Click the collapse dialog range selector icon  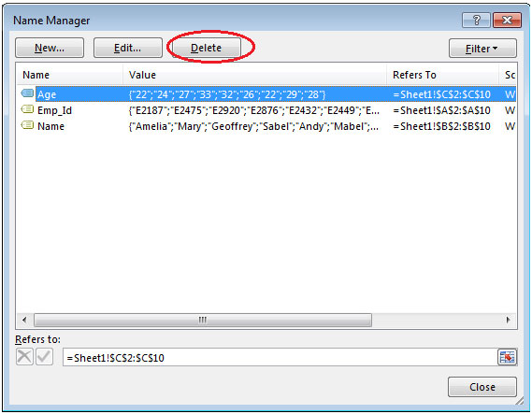point(508,357)
